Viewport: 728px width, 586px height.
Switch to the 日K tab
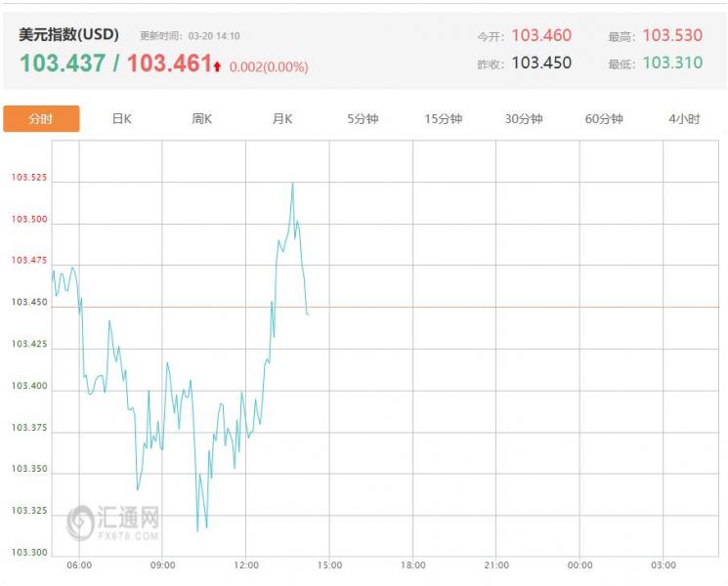pos(121,119)
